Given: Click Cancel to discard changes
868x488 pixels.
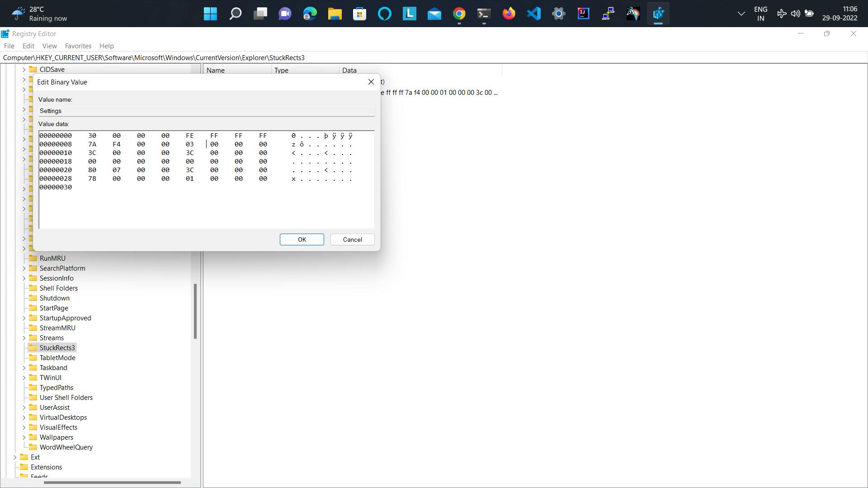Looking at the screenshot, I should click(352, 239).
